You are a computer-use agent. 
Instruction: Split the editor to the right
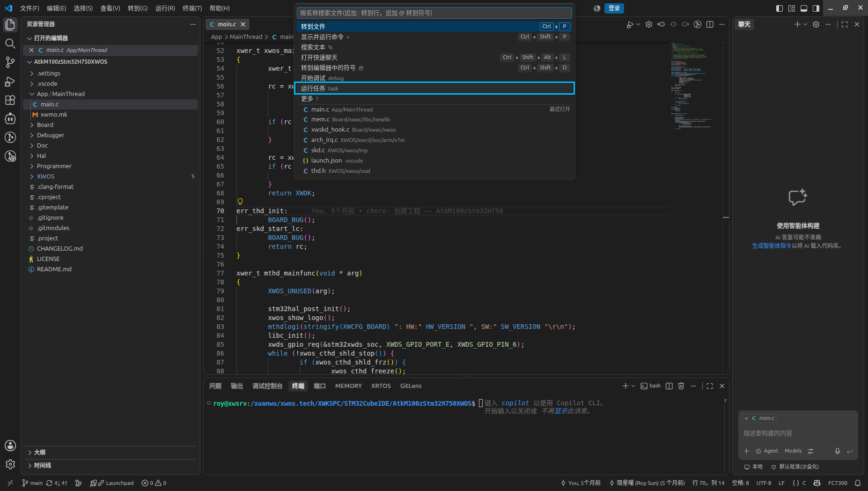click(x=710, y=24)
